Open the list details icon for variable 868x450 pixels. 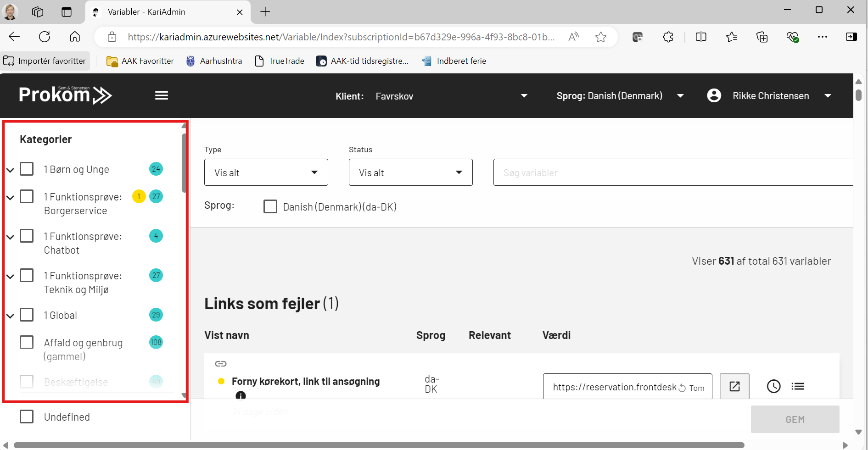click(x=798, y=386)
